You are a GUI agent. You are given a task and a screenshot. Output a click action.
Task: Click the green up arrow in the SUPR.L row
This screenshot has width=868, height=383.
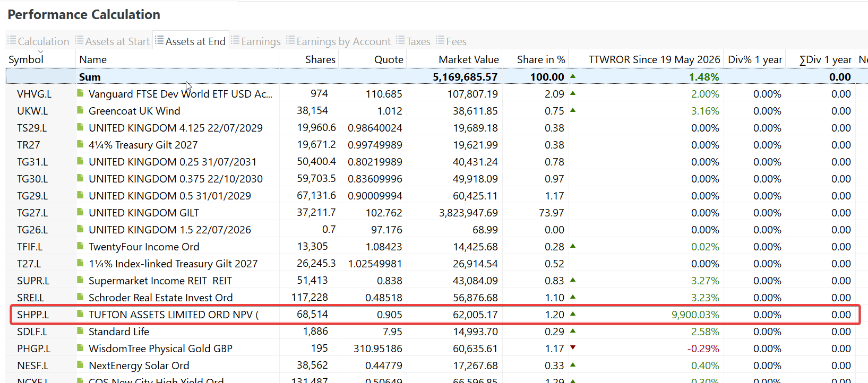[573, 280]
